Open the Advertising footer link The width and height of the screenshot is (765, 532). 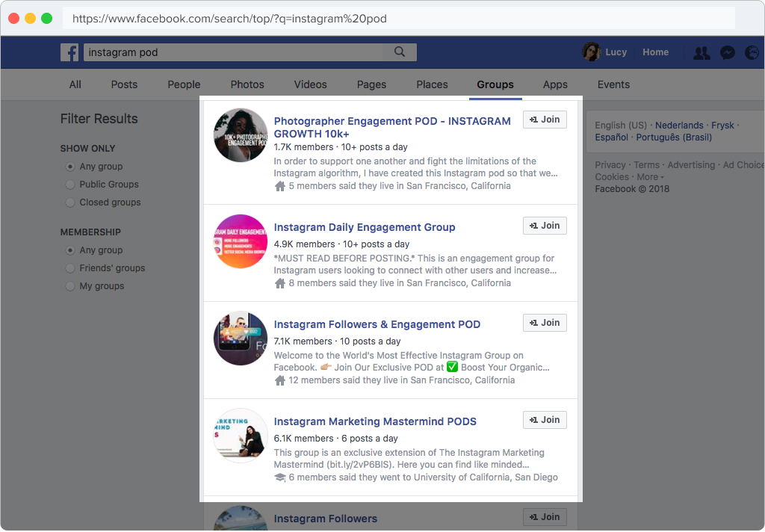[x=691, y=165]
